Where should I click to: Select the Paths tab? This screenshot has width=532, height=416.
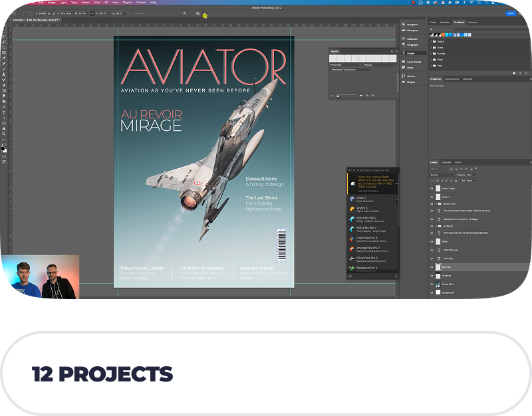tap(458, 162)
